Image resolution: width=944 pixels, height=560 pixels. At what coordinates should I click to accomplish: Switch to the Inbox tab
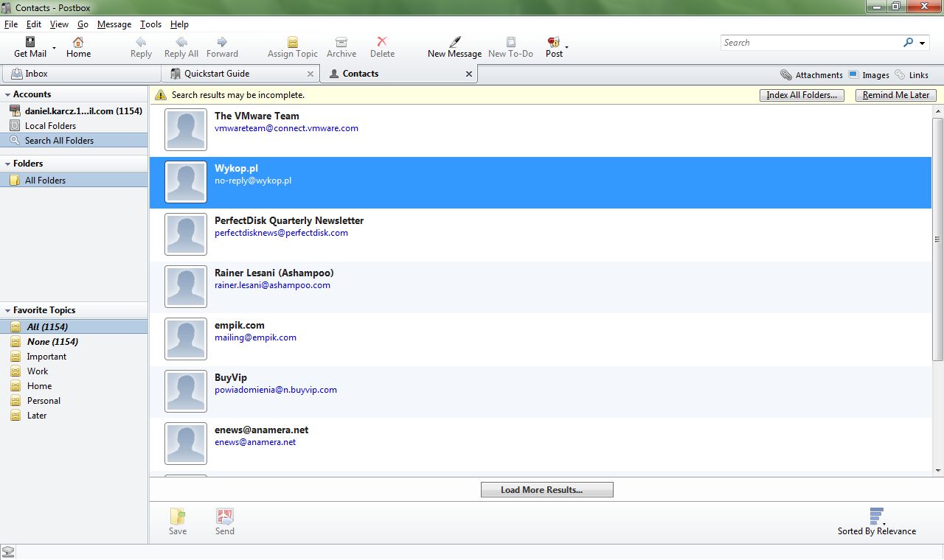pos(81,74)
